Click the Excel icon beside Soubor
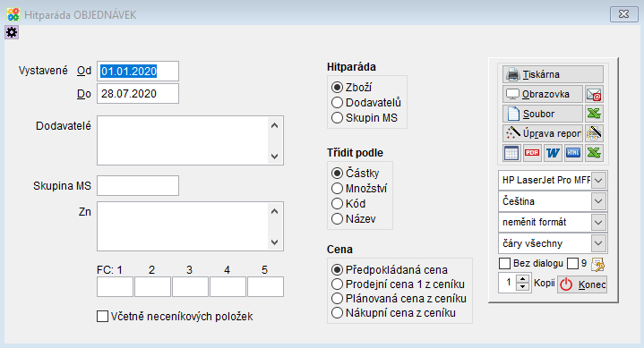Viewport: 644px width, 348px height. 594,114
